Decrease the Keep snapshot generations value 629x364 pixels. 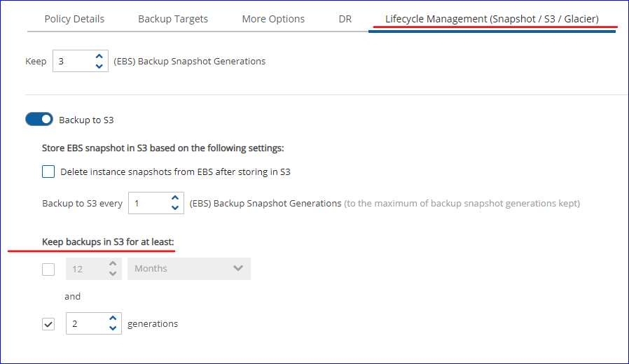click(x=99, y=66)
